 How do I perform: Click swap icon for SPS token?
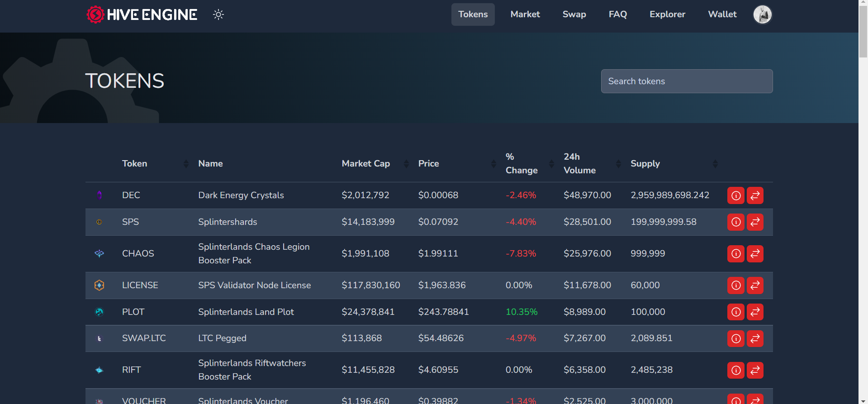[755, 222]
